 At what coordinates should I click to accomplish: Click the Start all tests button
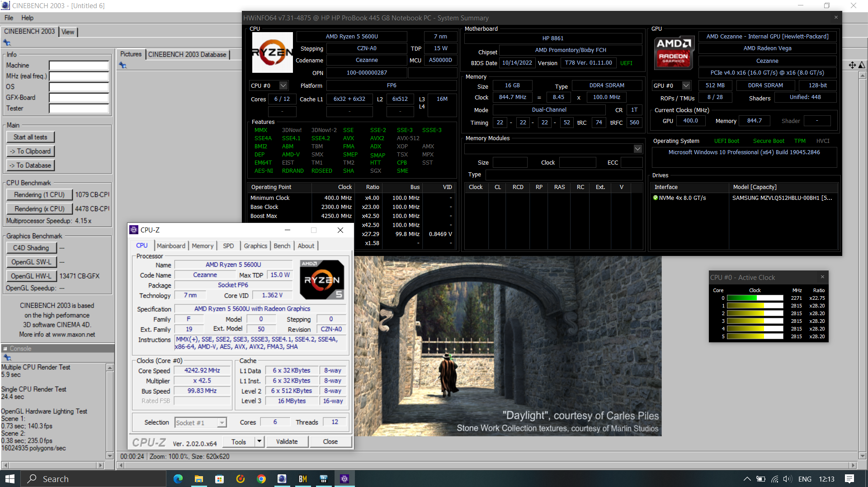click(x=30, y=137)
